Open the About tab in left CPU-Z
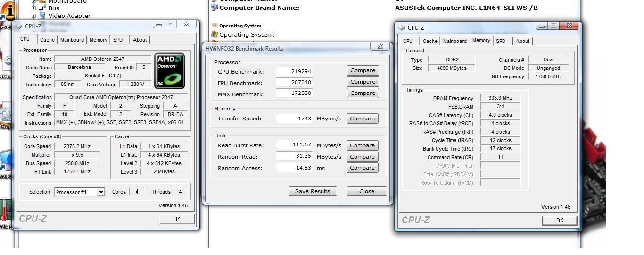 (x=140, y=40)
